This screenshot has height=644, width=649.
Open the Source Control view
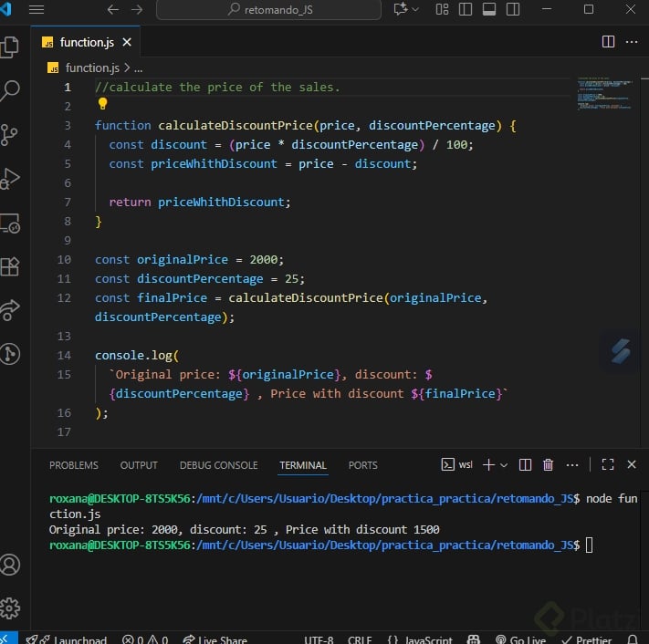click(x=10, y=134)
